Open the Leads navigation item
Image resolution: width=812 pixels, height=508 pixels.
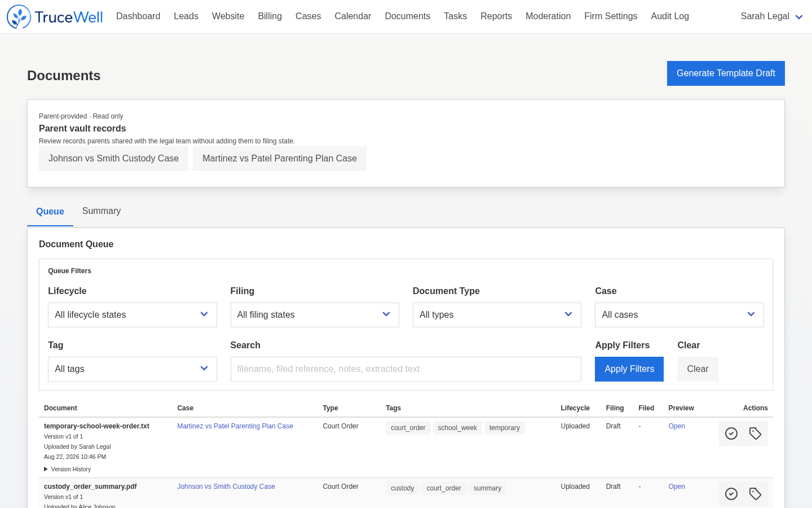(186, 16)
